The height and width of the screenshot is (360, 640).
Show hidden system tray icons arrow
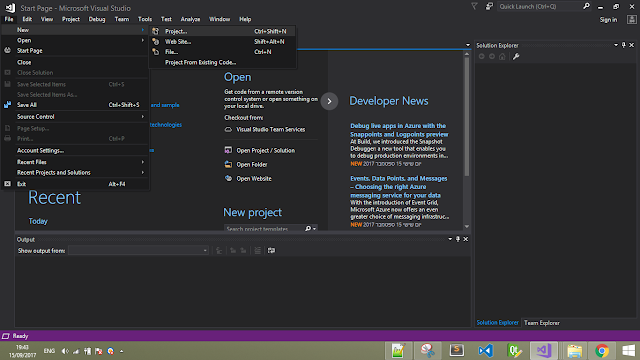pyautogui.click(x=122, y=351)
